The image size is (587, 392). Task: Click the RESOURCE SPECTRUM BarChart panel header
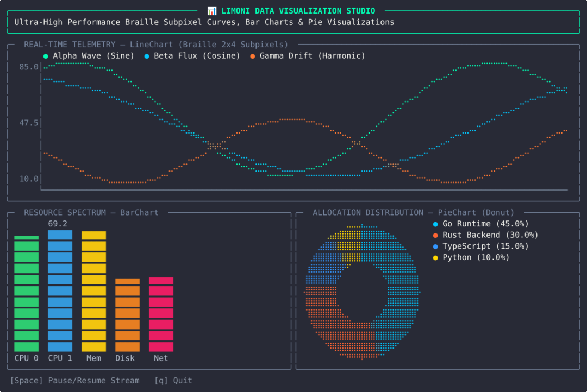coord(91,212)
